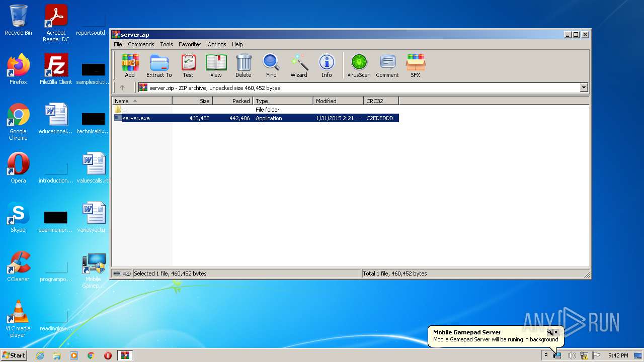Select the server.exe file row
This screenshot has width=644, height=362.
[x=256, y=118]
